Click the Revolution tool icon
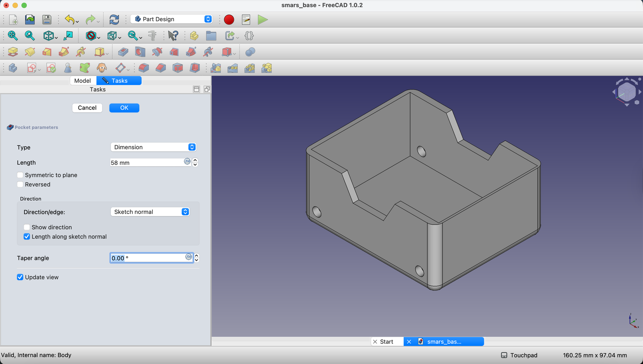The image size is (643, 364). tap(30, 52)
